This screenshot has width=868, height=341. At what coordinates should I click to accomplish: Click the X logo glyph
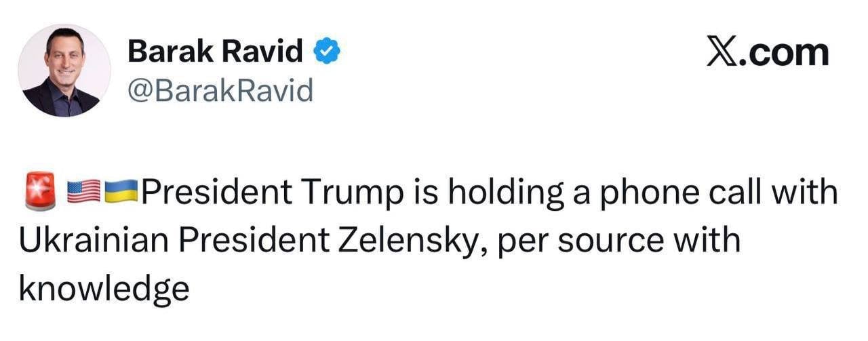click(x=721, y=53)
